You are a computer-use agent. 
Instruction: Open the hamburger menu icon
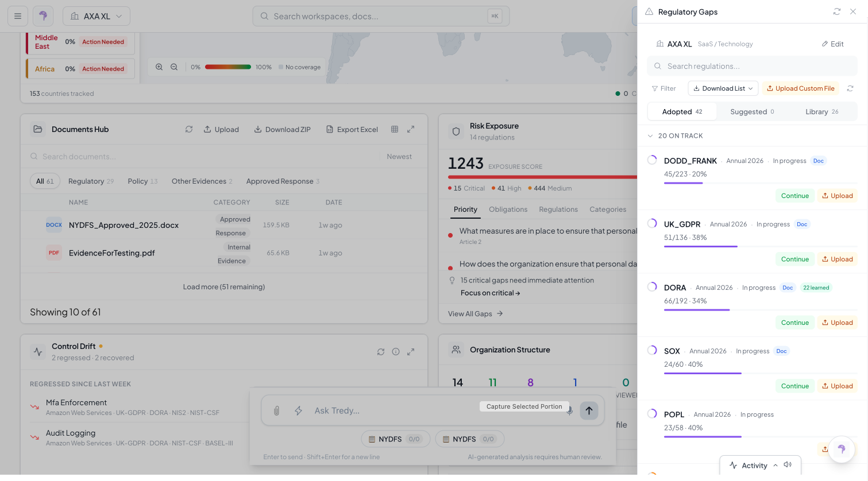[18, 16]
